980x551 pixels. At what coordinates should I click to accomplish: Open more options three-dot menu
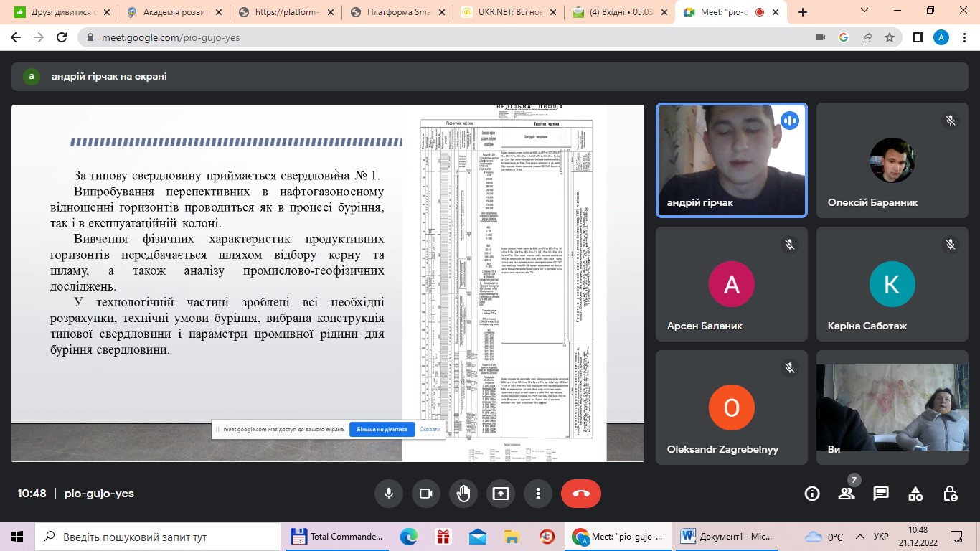(538, 494)
